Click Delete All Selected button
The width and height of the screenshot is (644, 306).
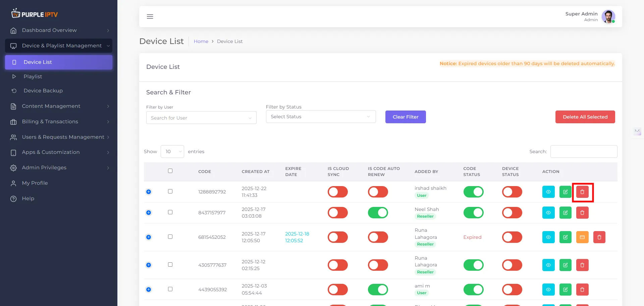585,117
